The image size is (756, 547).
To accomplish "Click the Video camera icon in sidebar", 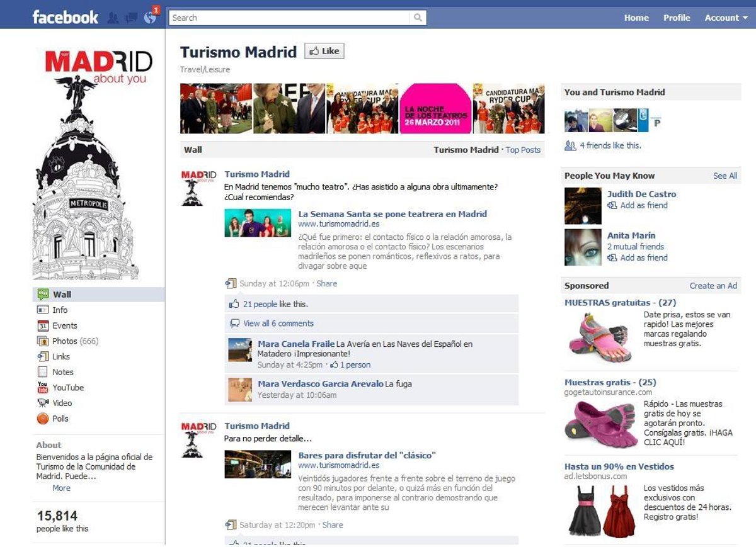I will (x=43, y=403).
